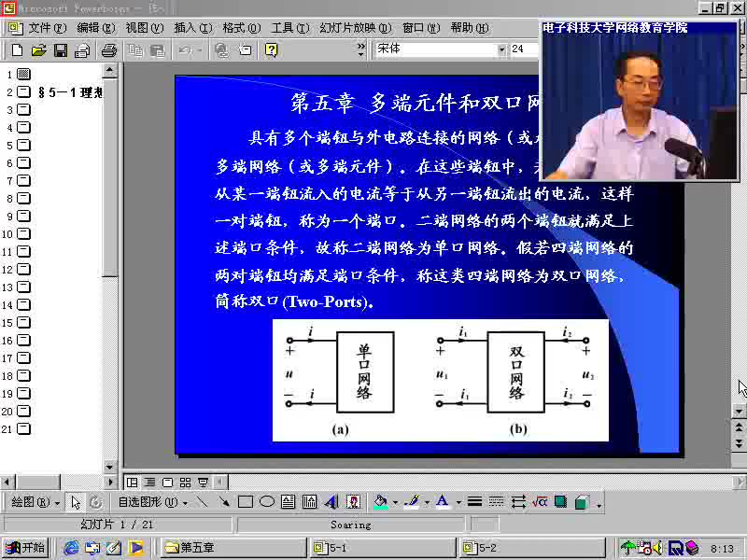Click the Arrow Style icon
Viewport: 747px width, 560px height.
[x=518, y=501]
